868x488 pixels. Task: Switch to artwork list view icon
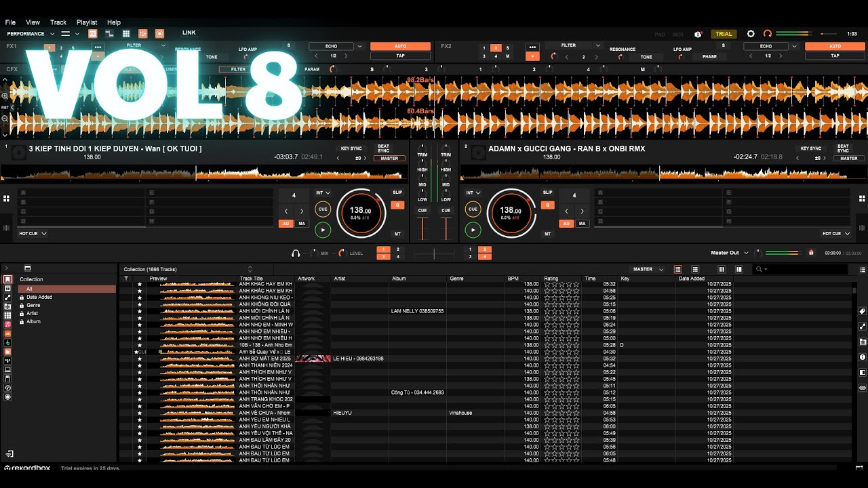[695, 269]
